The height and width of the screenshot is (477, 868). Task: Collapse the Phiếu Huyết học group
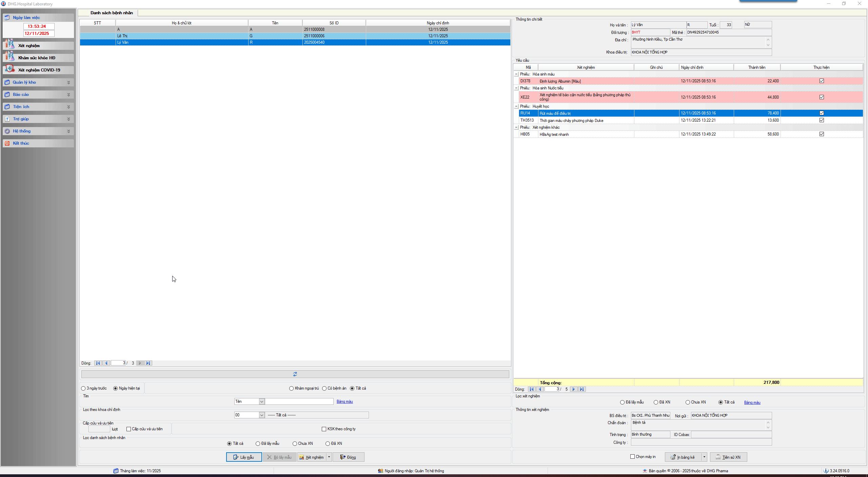tap(516, 106)
